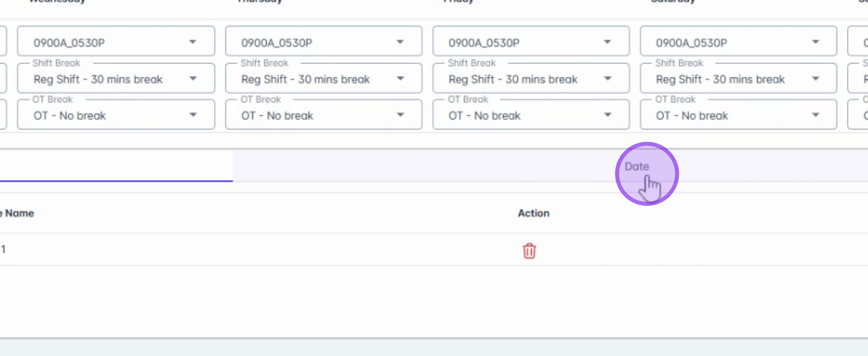Open the cut-off Shift Break dropdown at right edge
868x356 pixels.
click(859, 79)
